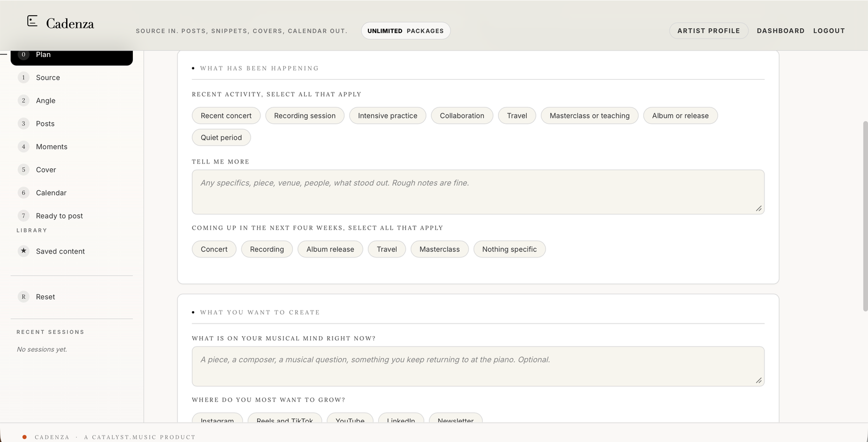
Task: Toggle the Concert upcoming chip
Action: tap(214, 249)
